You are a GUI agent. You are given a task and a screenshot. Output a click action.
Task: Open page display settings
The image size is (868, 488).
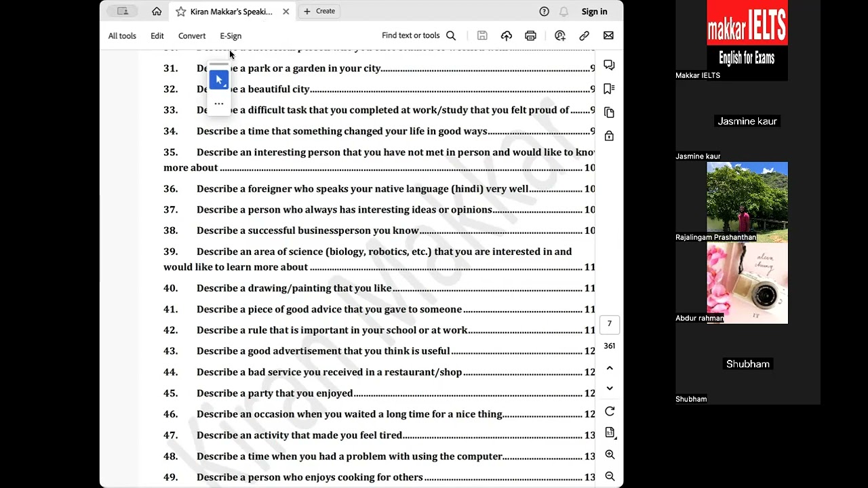pos(610,432)
